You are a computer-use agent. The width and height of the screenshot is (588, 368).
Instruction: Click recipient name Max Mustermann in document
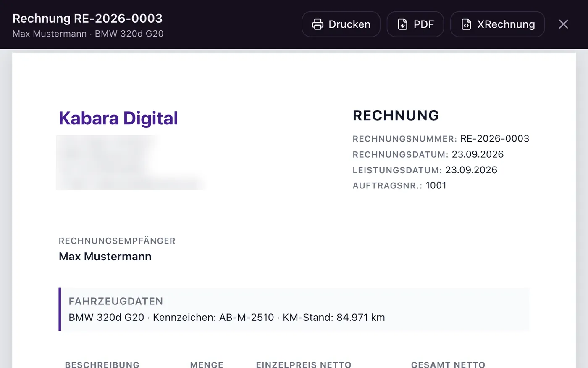[105, 257]
